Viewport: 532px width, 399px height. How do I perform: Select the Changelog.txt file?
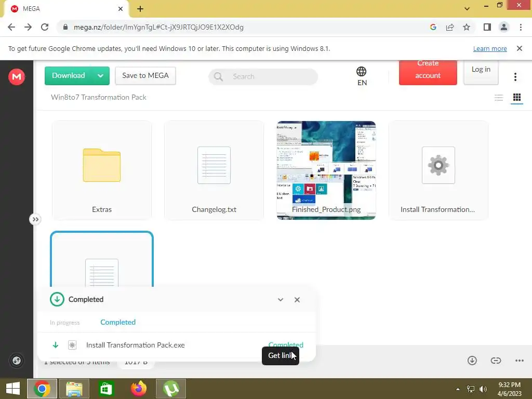tap(214, 170)
